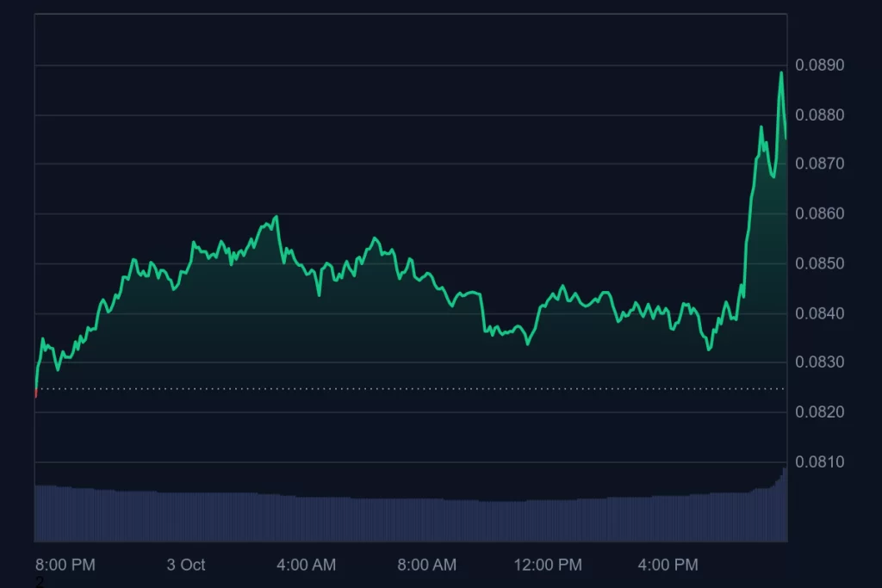Image resolution: width=882 pixels, height=588 pixels.
Task: Click the red starting point of line
Action: tap(35, 394)
